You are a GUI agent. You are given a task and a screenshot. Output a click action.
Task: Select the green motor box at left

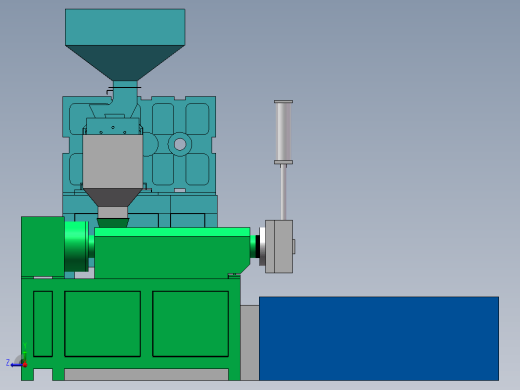(43, 246)
